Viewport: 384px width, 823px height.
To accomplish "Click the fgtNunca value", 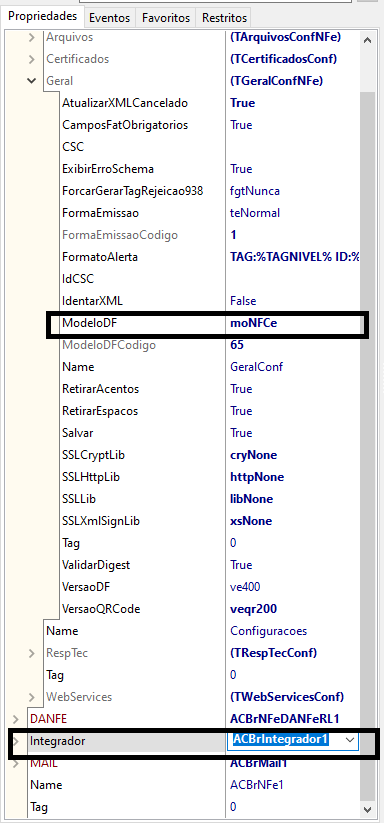I will click(255, 191).
